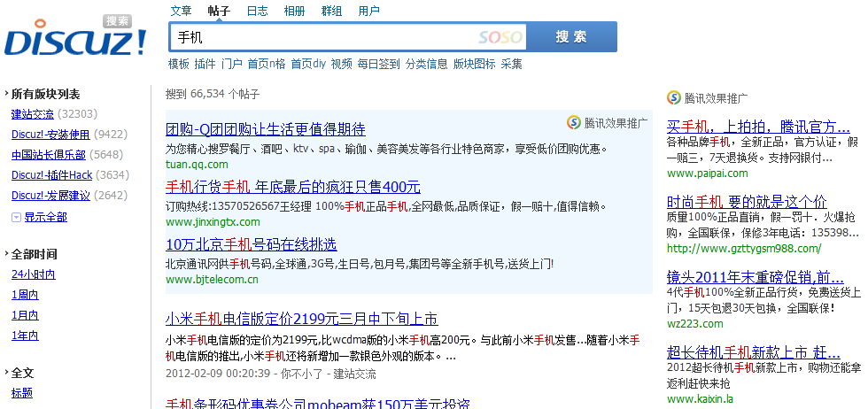Viewport: 868px width, 409px height.
Task: Click post timestamp 2012-02-09 00:20:39
Action: pyautogui.click(x=218, y=374)
